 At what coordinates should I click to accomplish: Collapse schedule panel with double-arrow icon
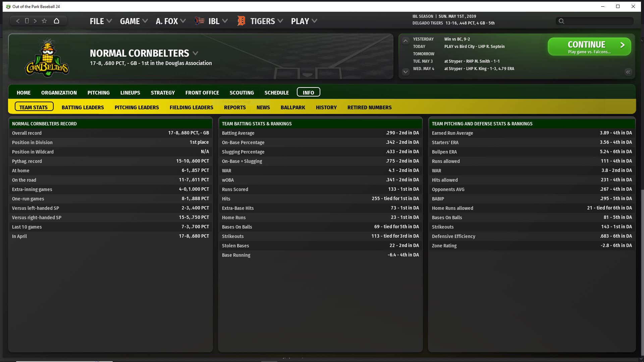[x=628, y=72]
